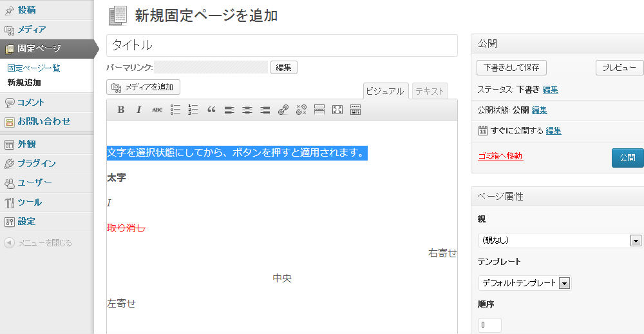The width and height of the screenshot is (644, 334).
Task: Click プレビュー button
Action: [x=620, y=68]
